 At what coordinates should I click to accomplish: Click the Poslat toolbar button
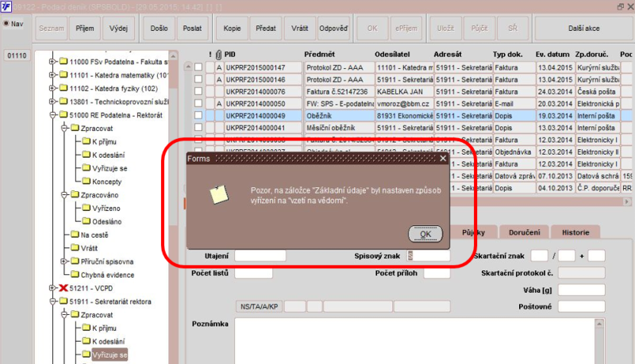[x=192, y=29]
